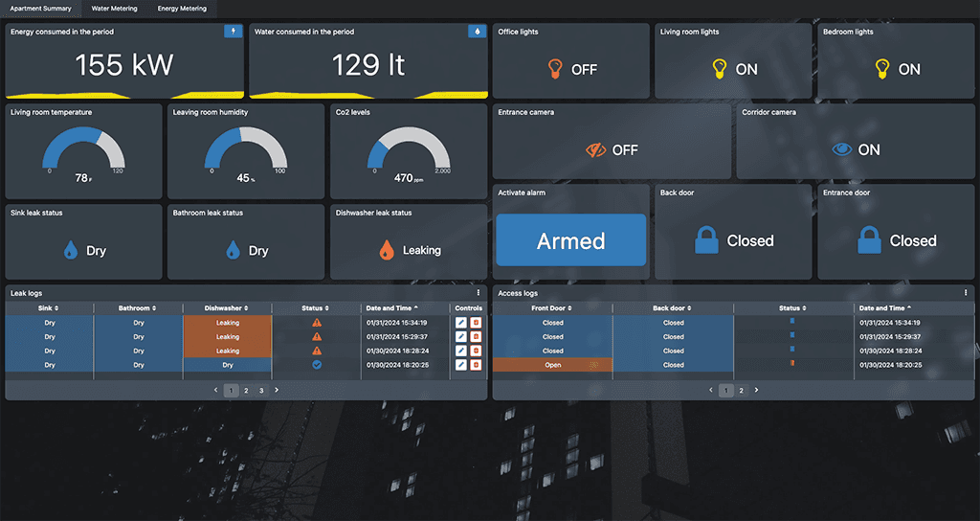980x521 pixels.
Task: Click the water drop icon on water card
Action: pyautogui.click(x=477, y=32)
